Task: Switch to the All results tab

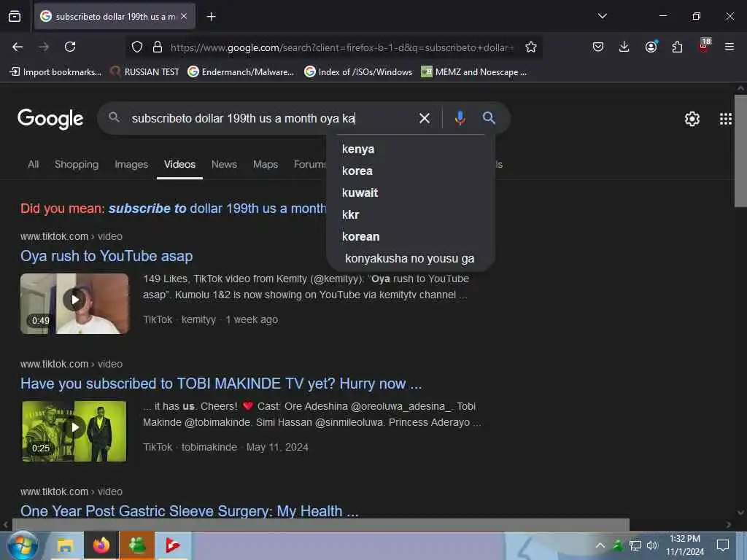Action: coord(34,164)
